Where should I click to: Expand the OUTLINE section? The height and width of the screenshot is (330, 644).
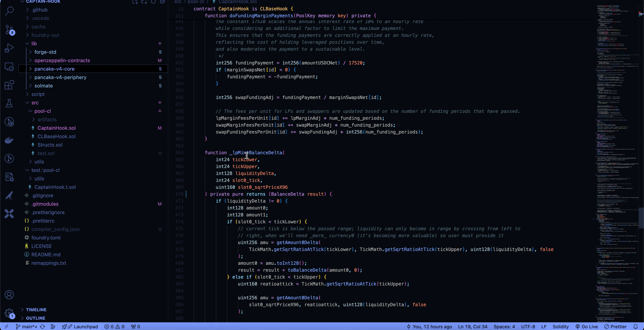pyautogui.click(x=93, y=318)
